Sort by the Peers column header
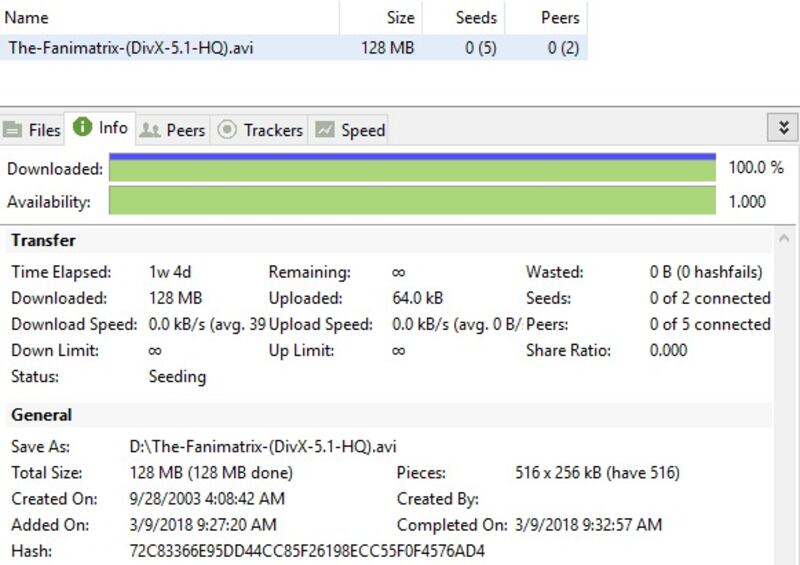This screenshot has width=800, height=565. click(x=560, y=17)
